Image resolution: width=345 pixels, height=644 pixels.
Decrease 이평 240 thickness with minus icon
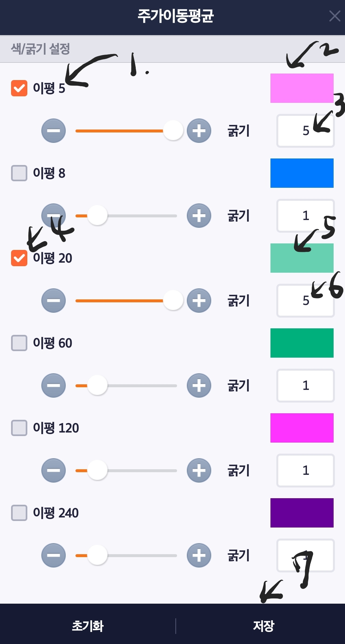(x=53, y=555)
